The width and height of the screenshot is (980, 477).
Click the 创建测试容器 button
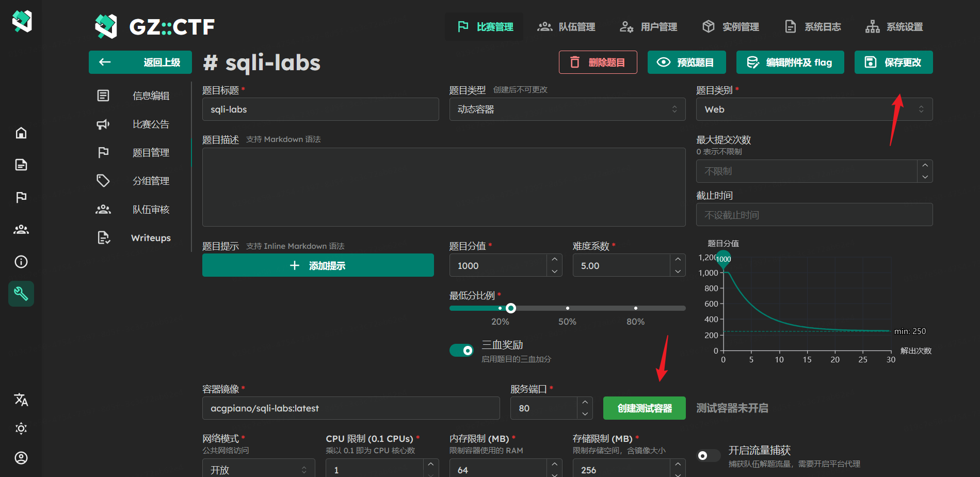click(644, 408)
